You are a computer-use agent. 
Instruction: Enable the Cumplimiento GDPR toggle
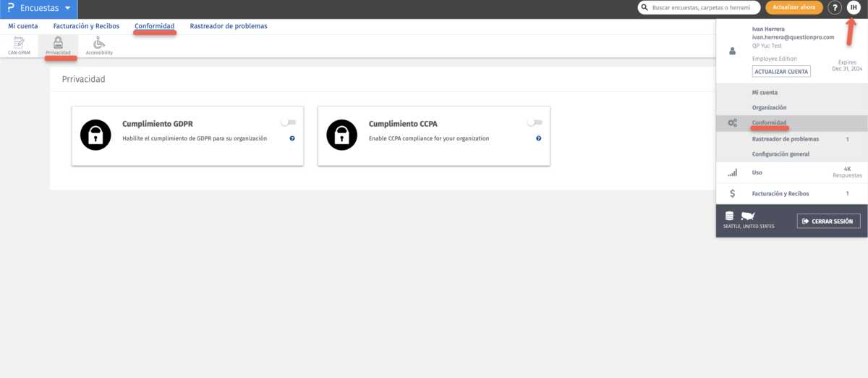289,122
